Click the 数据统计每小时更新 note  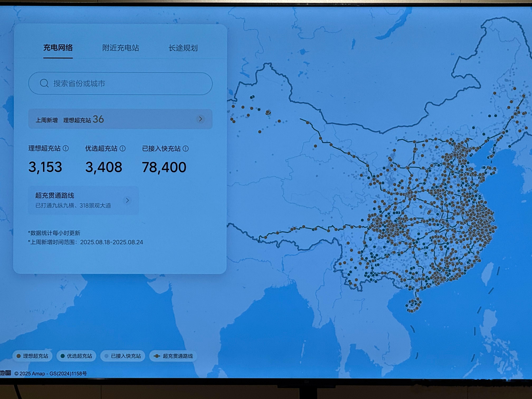click(54, 233)
